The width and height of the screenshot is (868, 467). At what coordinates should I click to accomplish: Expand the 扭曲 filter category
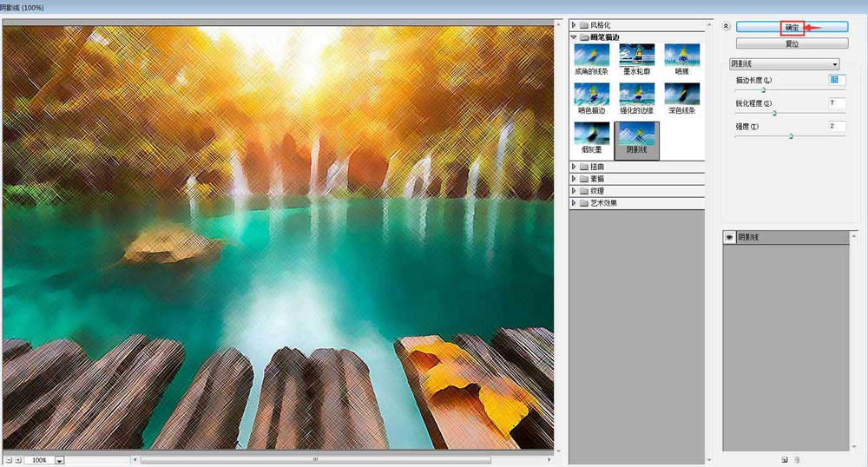coord(574,166)
